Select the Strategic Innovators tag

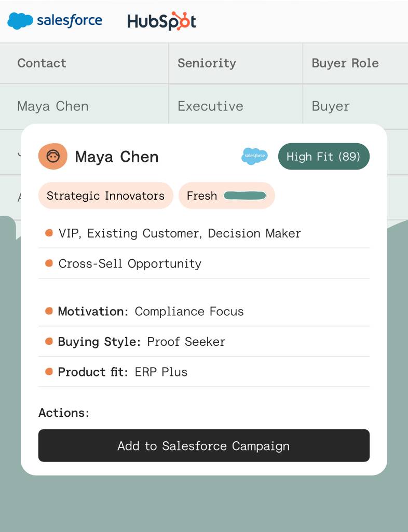[x=106, y=195]
